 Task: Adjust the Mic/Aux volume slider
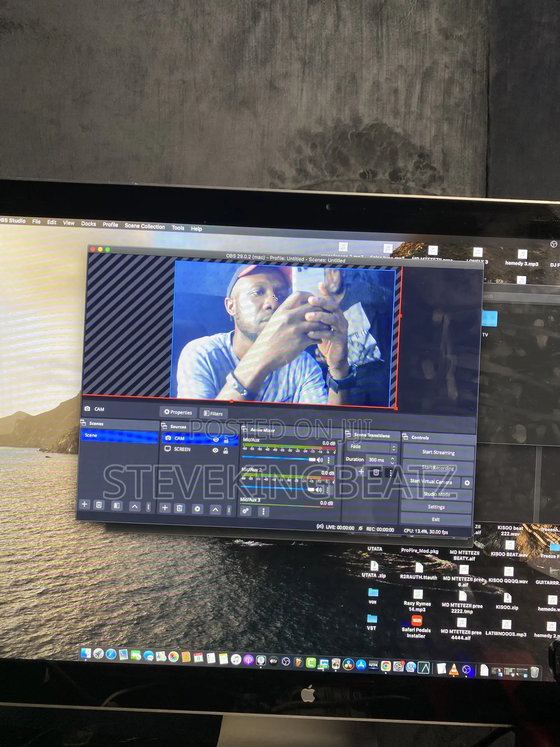tap(279, 459)
